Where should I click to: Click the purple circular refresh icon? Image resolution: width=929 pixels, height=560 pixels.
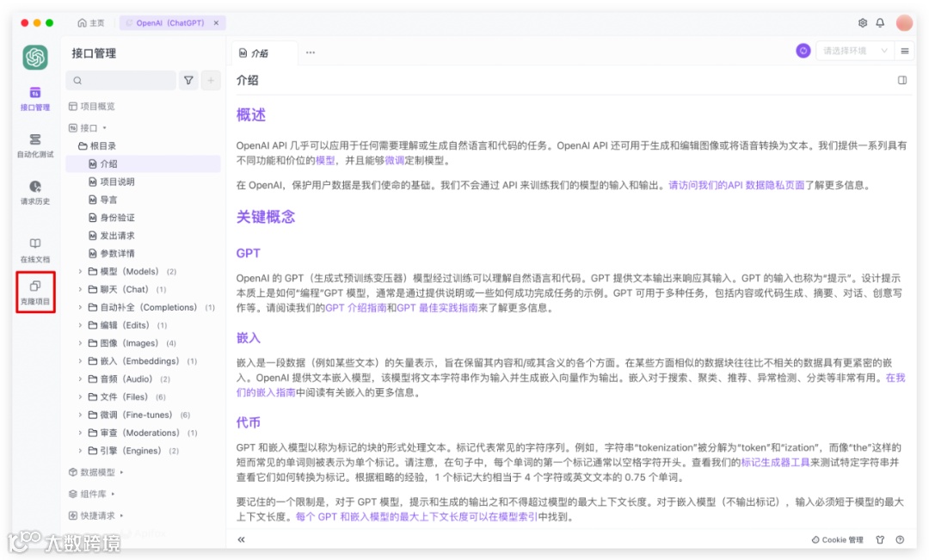[803, 51]
